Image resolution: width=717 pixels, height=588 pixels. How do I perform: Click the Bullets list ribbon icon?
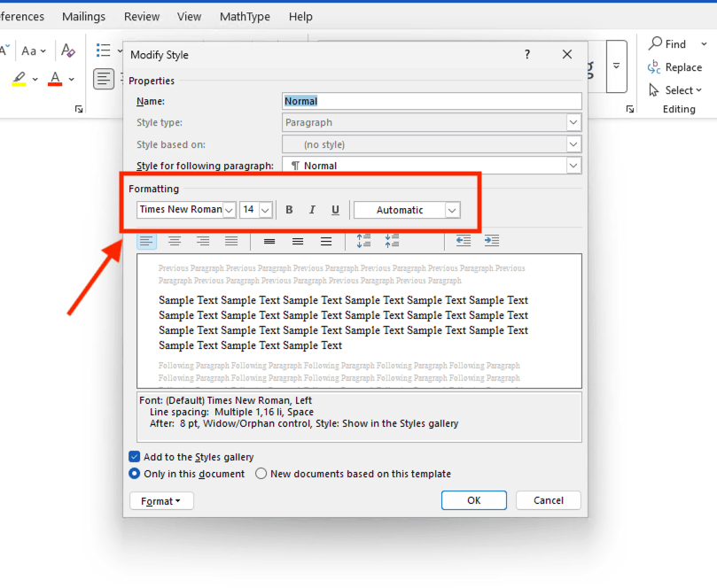104,50
